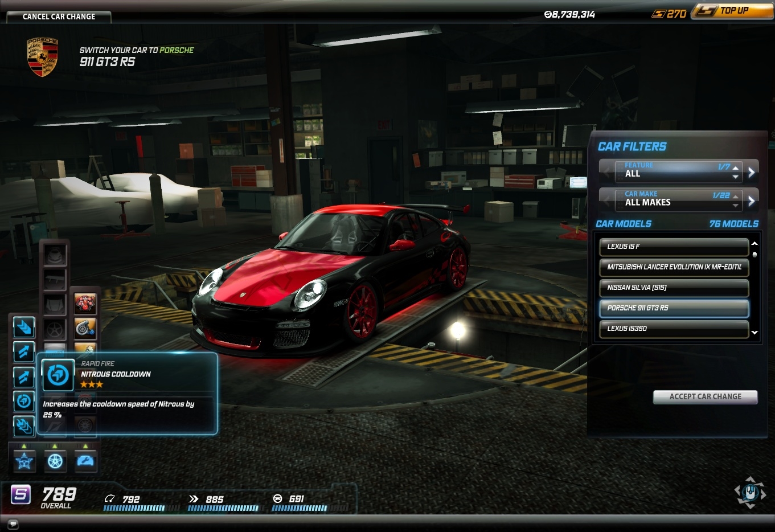
Task: Step Feature filter down with small down arrow
Action: point(736,177)
